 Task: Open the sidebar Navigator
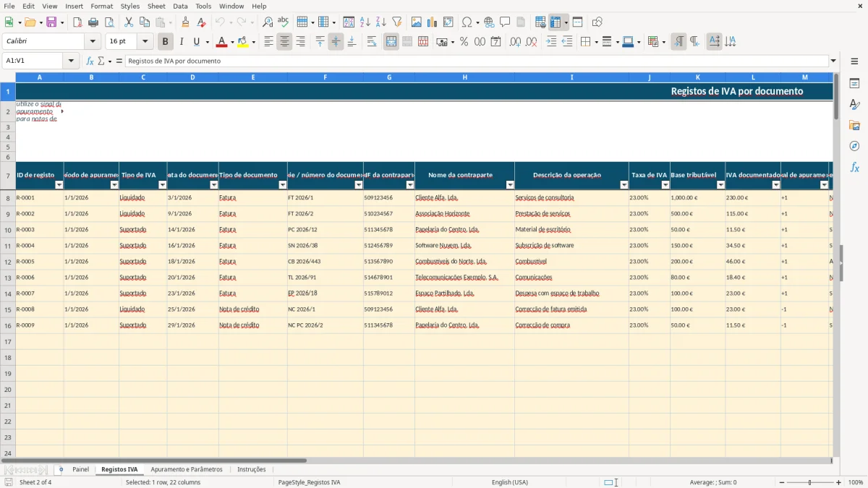[854, 146]
